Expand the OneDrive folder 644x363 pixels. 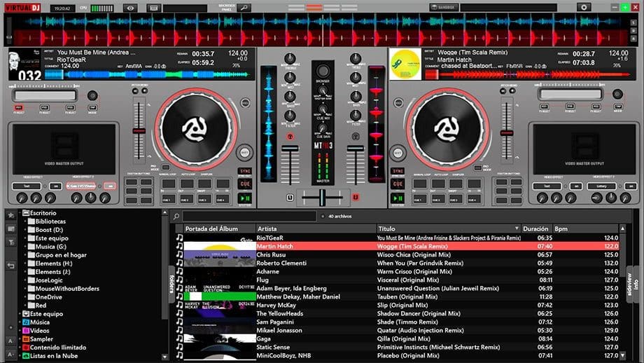25,297
